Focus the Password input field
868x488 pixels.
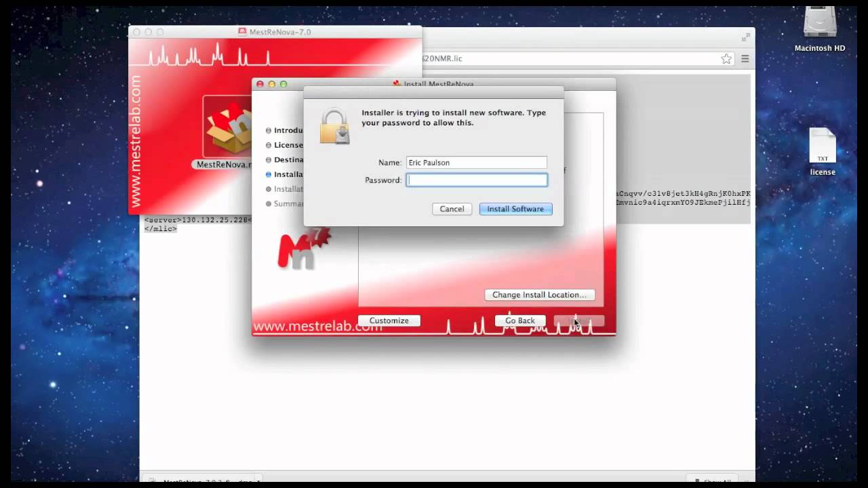coord(477,180)
